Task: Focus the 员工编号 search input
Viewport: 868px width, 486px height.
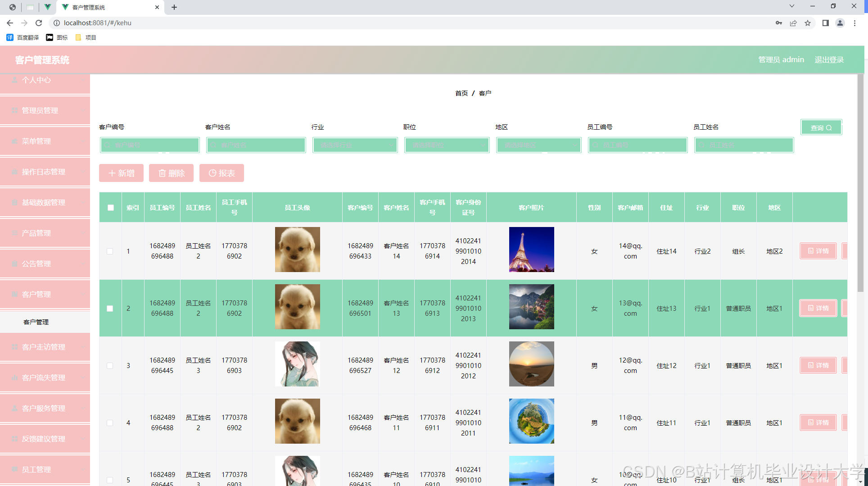Action: [637, 145]
